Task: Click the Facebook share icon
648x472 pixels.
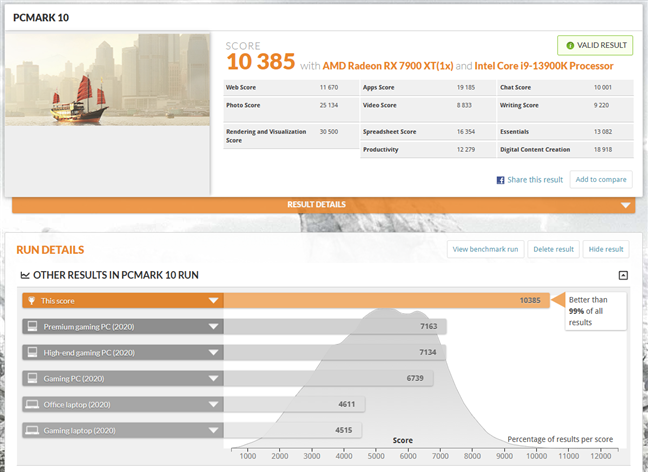Action: point(500,180)
